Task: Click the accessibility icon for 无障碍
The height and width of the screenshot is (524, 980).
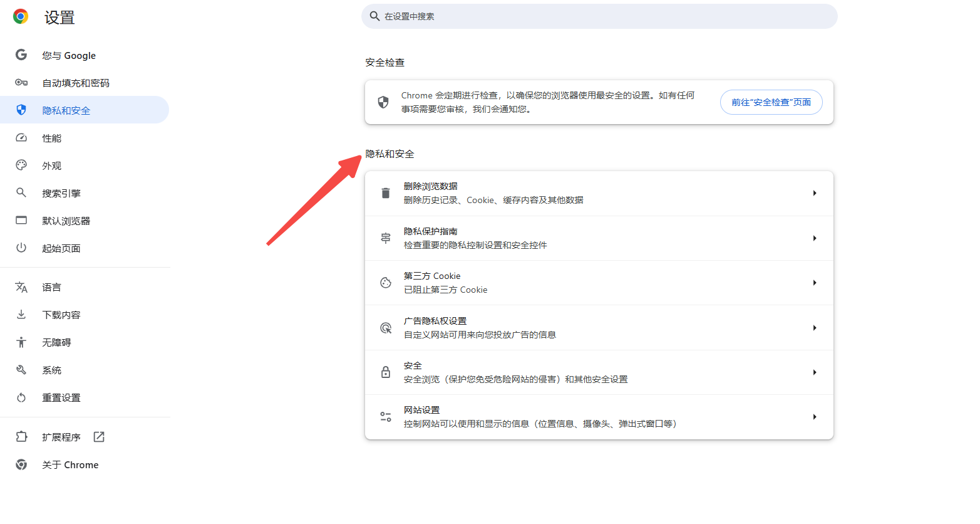Action: 21,342
